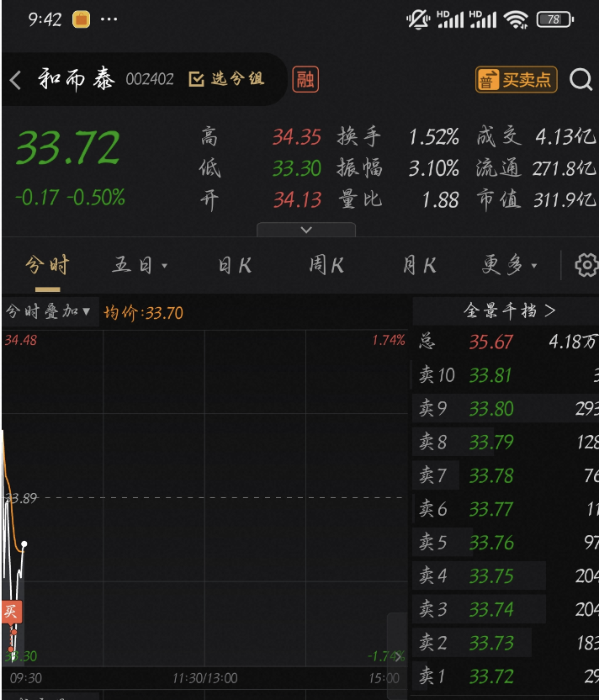Tap the low price 33.30
The width and height of the screenshot is (599, 700).
297,169
